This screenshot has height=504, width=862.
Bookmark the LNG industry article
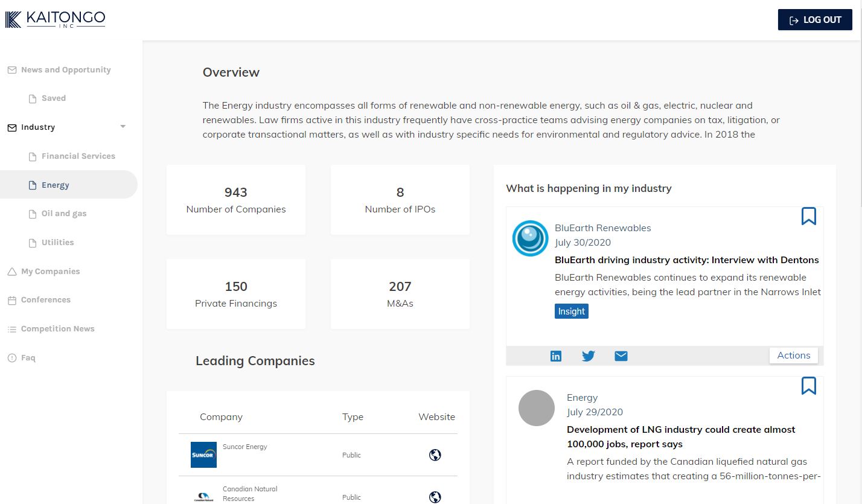809,386
